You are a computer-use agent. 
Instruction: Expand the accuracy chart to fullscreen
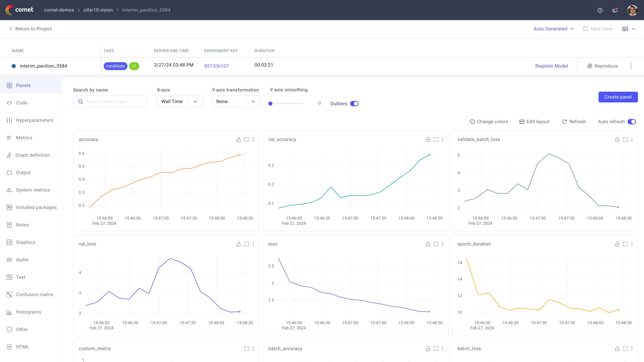[247, 139]
